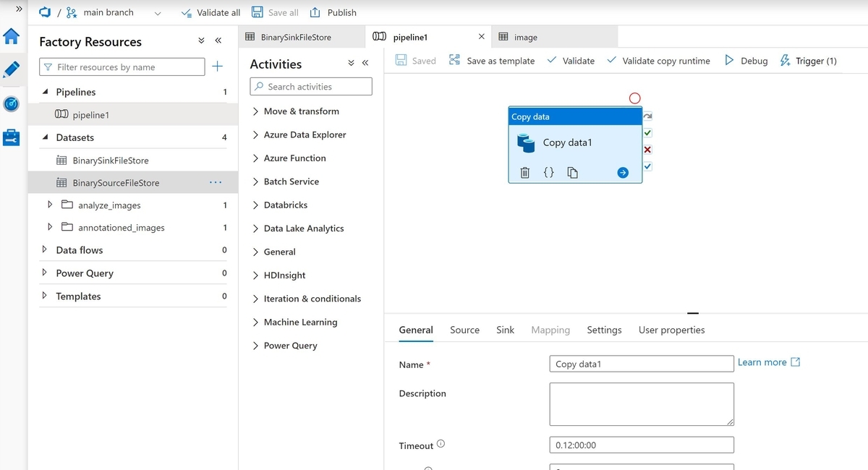The height and width of the screenshot is (470, 868).
Task: Collapse the Datasets tree section
Action: 46,137
